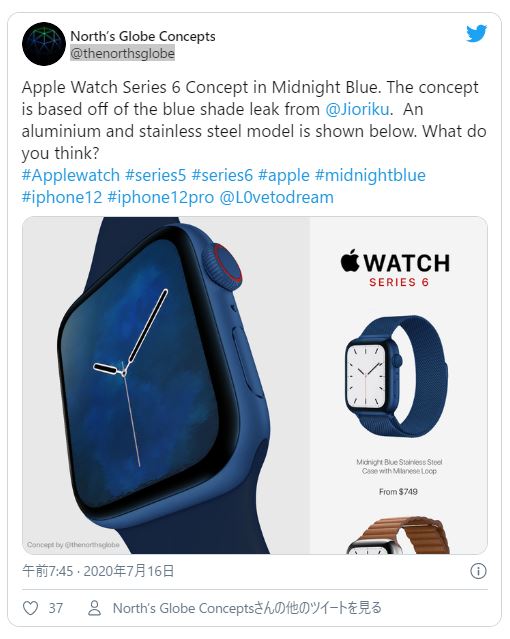Click the #series5 hashtag
510x639 pixels.
click(155, 175)
